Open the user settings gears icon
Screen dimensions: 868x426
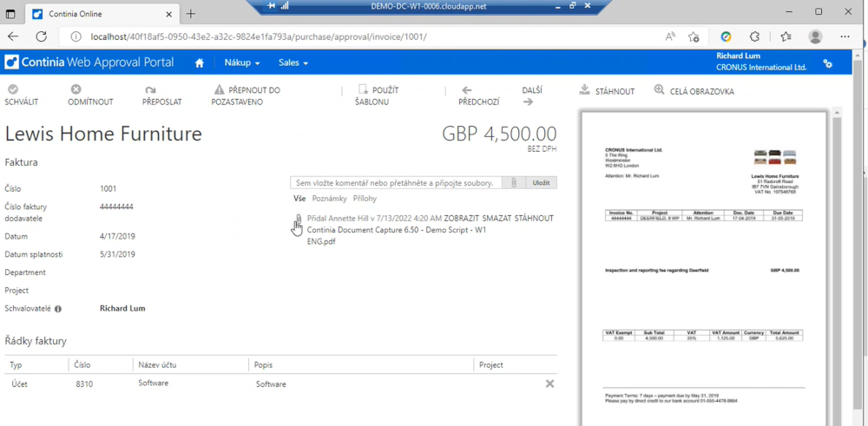827,63
